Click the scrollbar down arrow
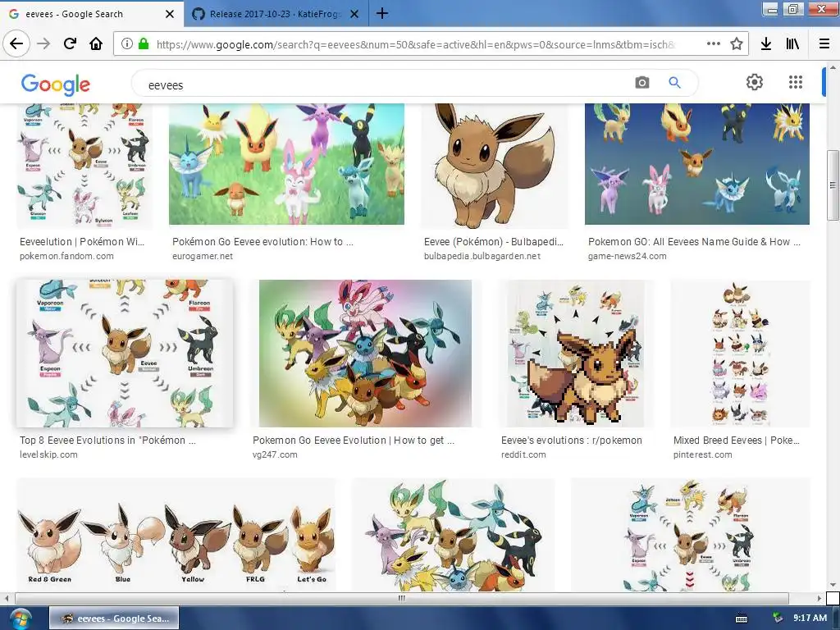Screen dimensions: 840x630 tap(833, 585)
